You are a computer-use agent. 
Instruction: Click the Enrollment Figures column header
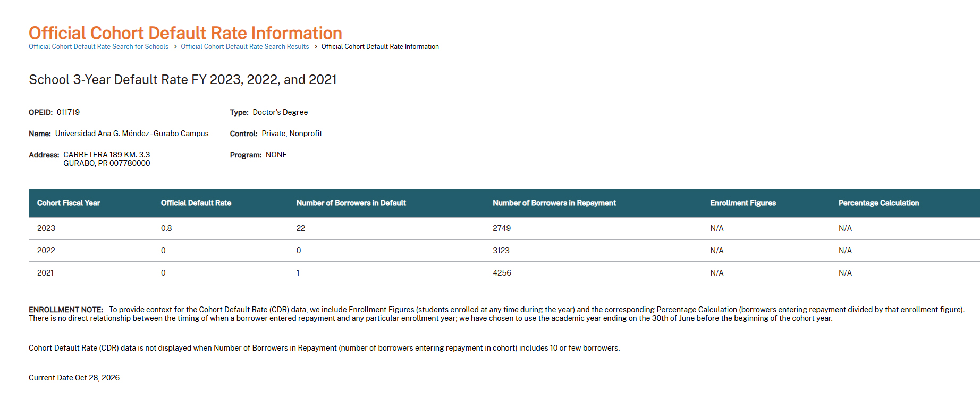(x=743, y=203)
